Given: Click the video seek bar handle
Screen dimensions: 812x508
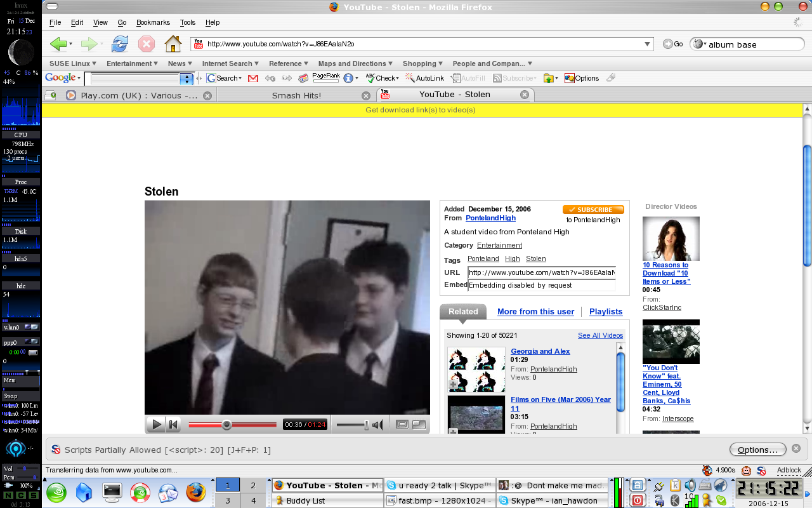Looking at the screenshot, I should [x=226, y=425].
